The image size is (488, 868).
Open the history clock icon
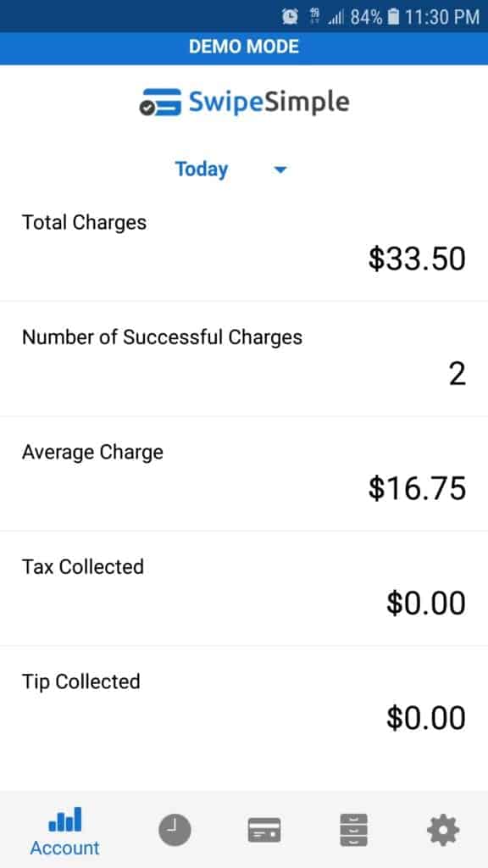[175, 831]
